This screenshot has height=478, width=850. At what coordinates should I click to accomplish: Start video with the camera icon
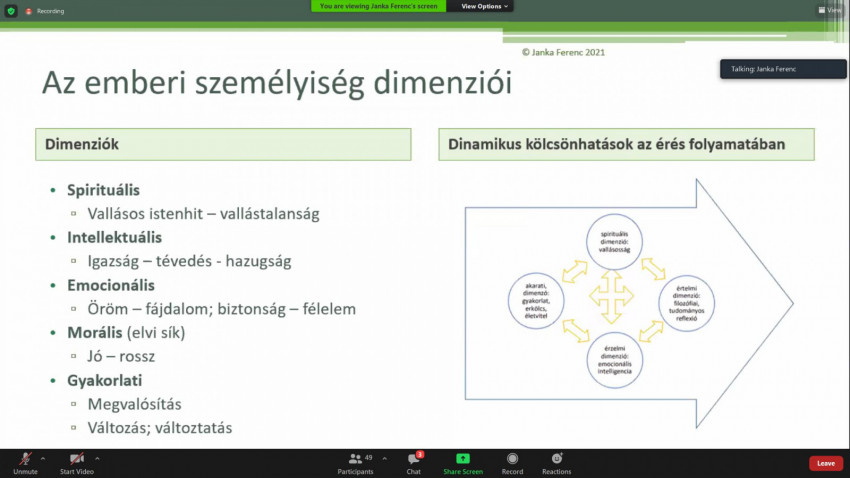[x=76, y=459]
